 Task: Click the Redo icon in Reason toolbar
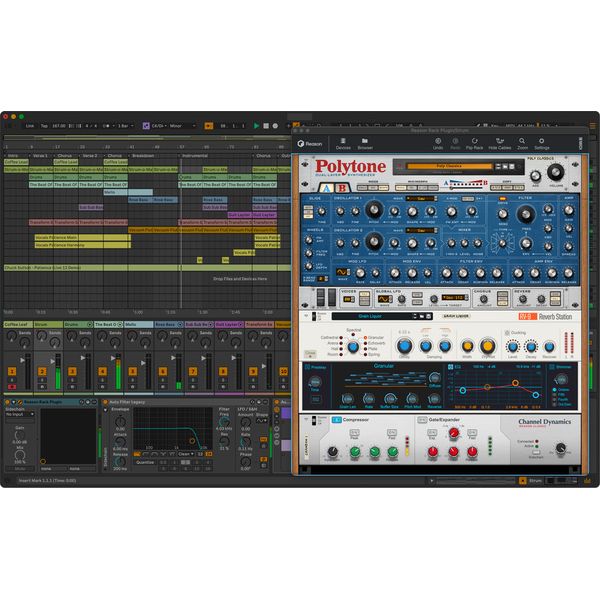click(455, 141)
